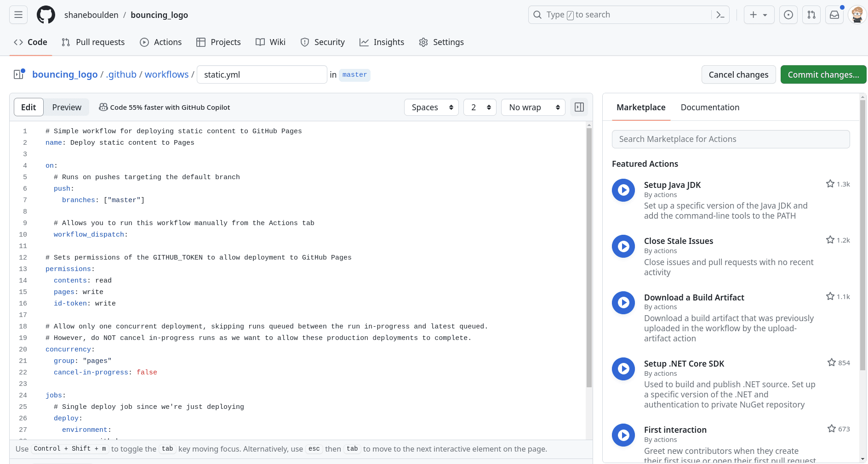Place cursor on 'branches: ["master"]' line
This screenshot has width=868, height=464.
click(103, 200)
